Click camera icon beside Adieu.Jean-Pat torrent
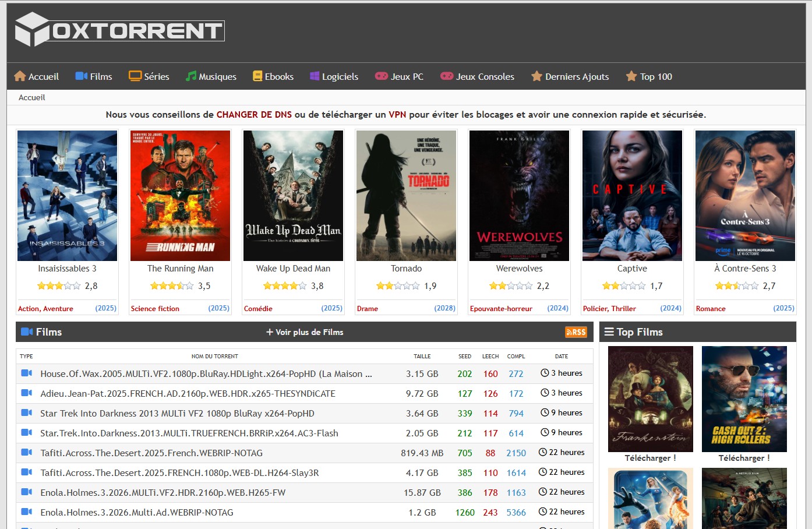 click(27, 393)
